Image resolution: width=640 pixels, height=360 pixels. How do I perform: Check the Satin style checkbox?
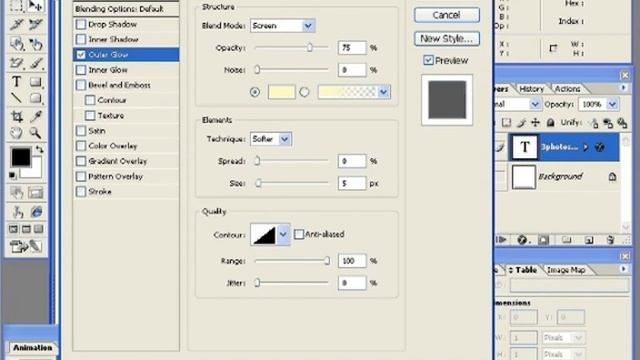coord(81,131)
